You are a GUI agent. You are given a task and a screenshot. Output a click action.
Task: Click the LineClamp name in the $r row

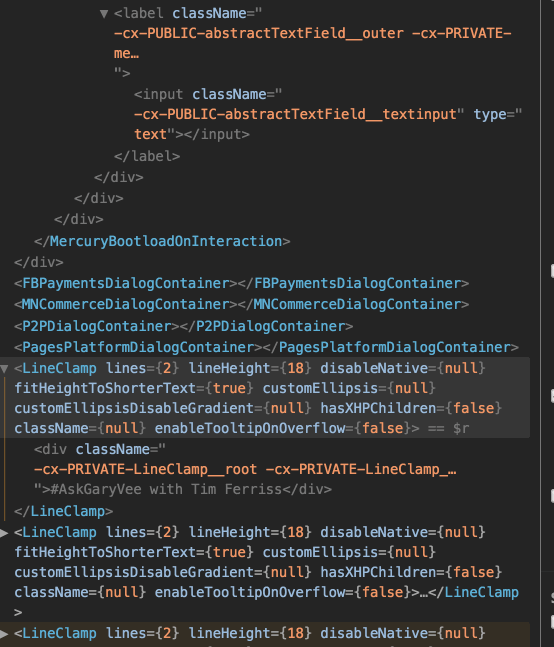(59, 368)
